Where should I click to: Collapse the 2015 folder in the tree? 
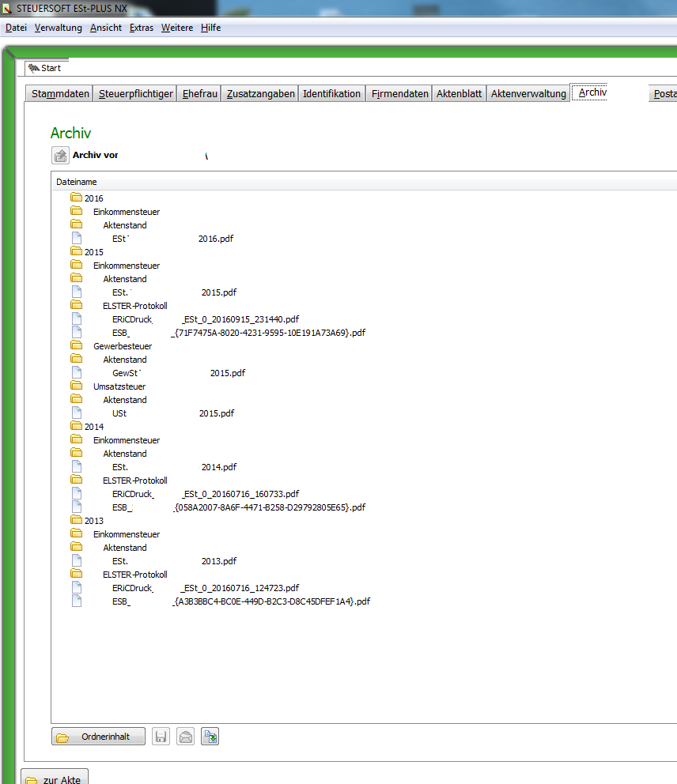click(x=76, y=251)
